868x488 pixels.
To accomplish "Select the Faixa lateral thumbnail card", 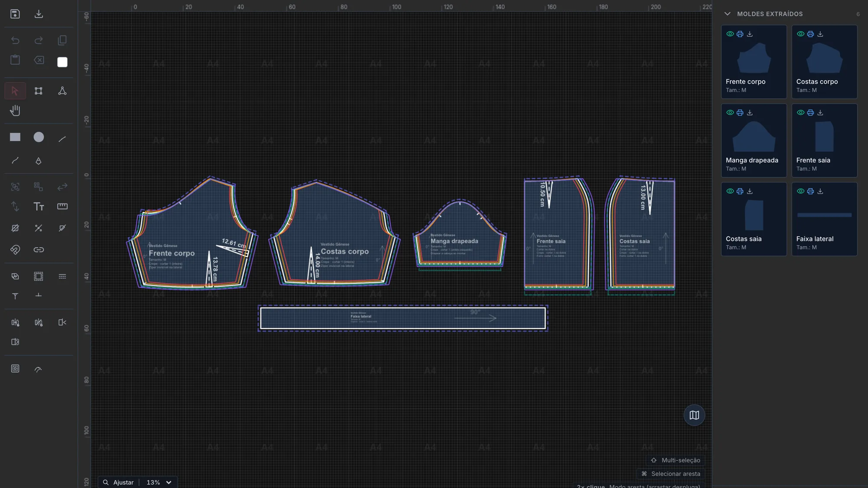I will tap(824, 219).
